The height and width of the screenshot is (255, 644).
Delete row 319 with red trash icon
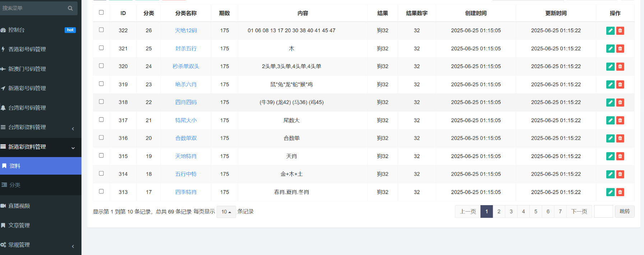[x=620, y=84]
